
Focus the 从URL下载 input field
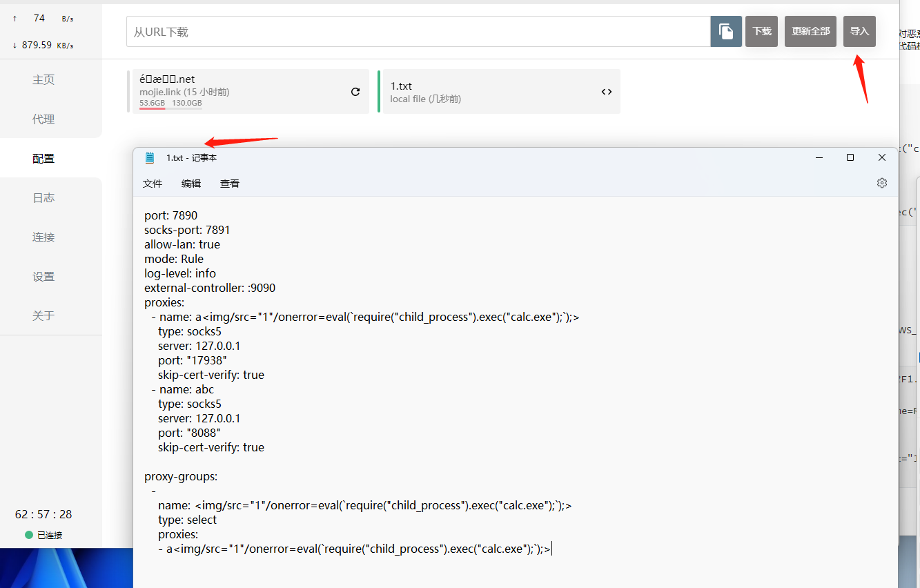click(x=418, y=32)
